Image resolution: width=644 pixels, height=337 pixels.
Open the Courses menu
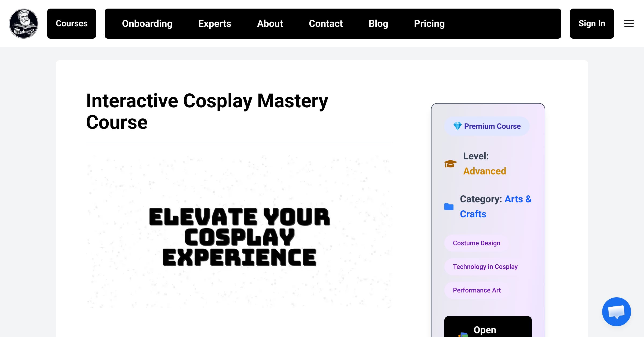click(x=72, y=24)
